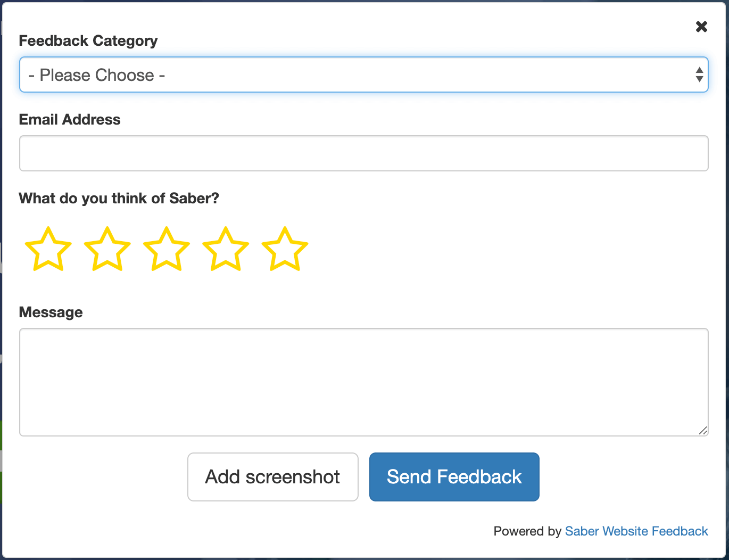Click the Feedback Category label

88,40
